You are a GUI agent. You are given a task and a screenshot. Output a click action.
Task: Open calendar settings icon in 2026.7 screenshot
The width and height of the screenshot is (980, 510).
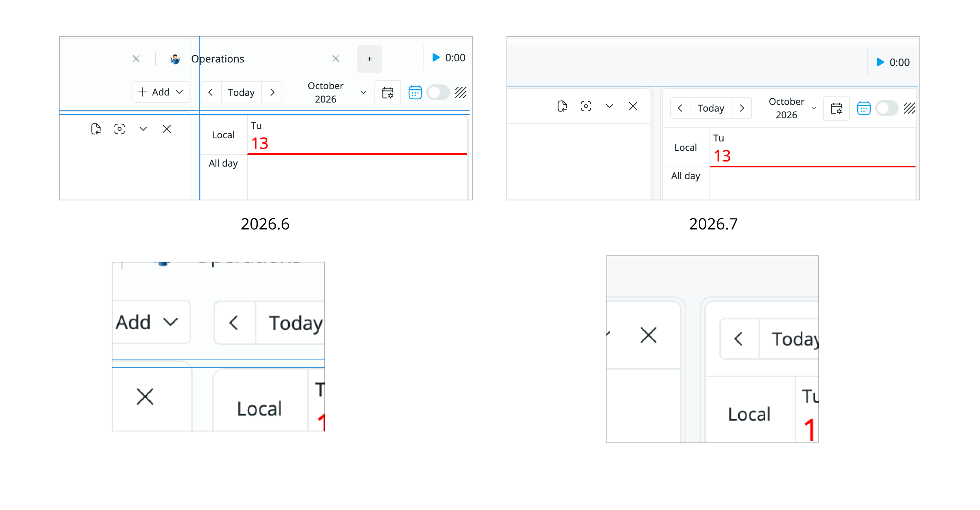[836, 108]
